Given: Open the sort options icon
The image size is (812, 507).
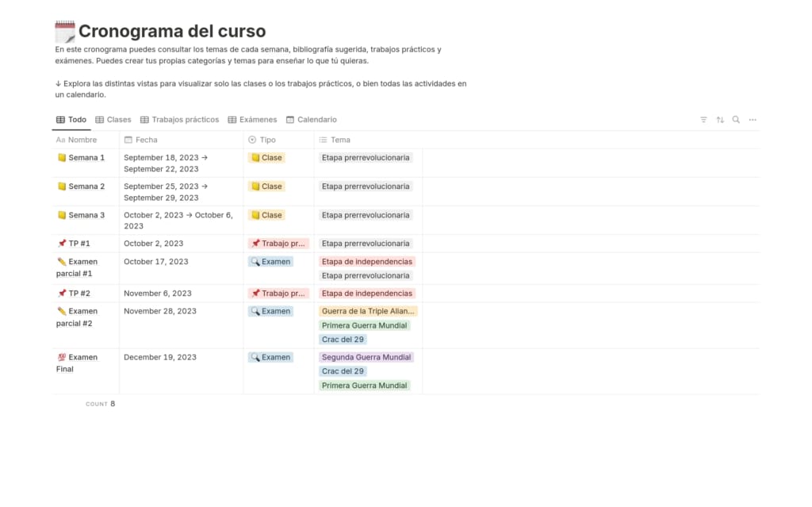Looking at the screenshot, I should click(x=719, y=119).
